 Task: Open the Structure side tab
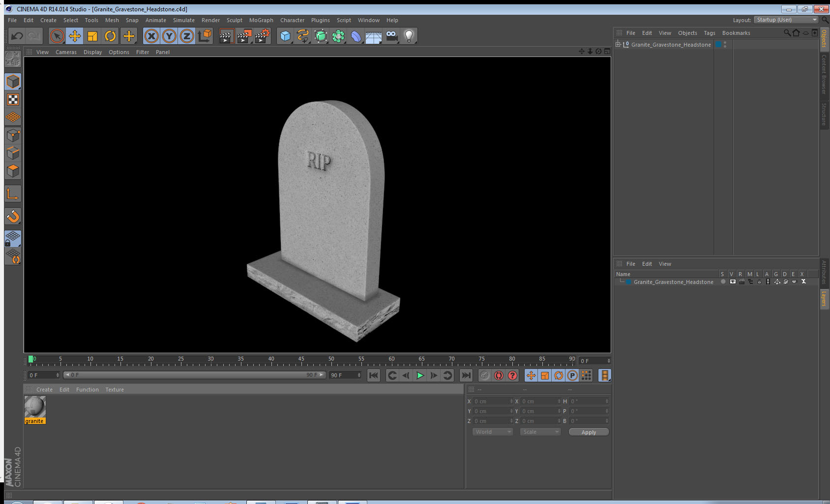(x=824, y=114)
